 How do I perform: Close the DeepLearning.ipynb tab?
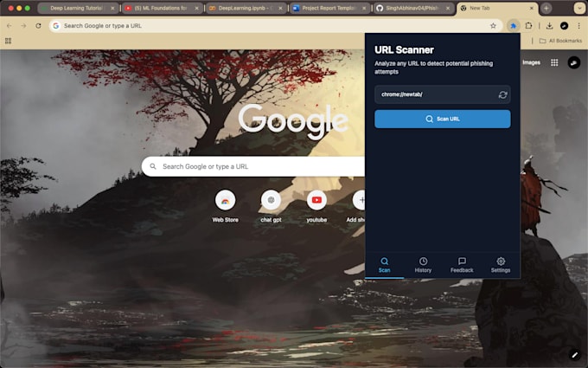pos(280,8)
